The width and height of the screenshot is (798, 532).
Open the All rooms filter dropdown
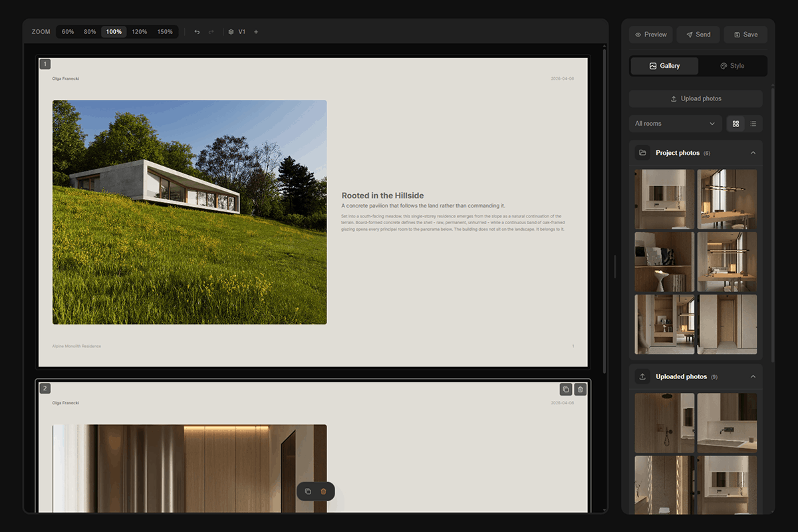(675, 124)
